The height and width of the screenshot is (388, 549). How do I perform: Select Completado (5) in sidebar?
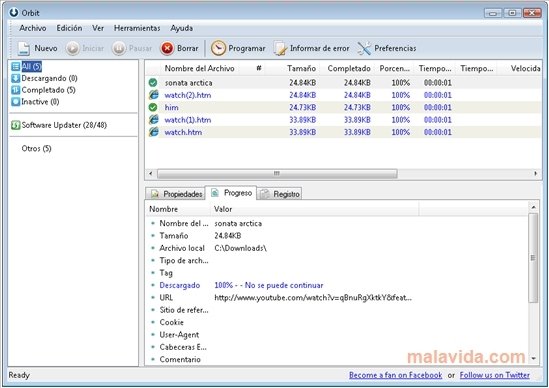click(x=48, y=90)
